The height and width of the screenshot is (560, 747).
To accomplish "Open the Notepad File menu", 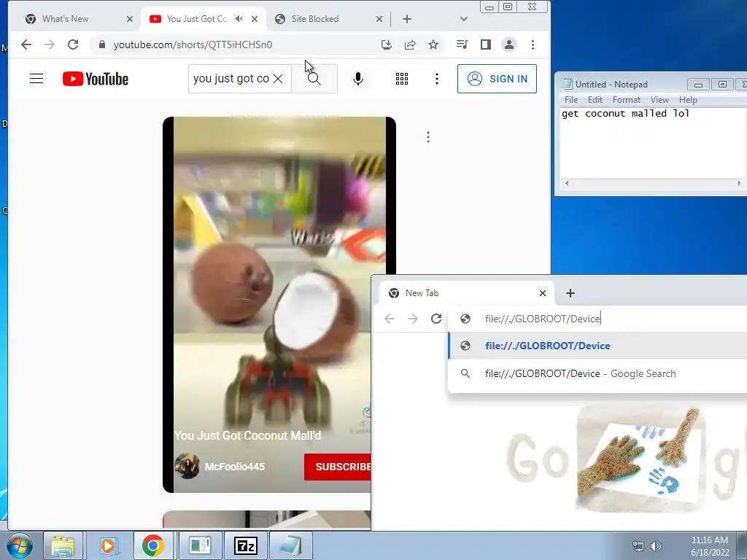I will [570, 99].
